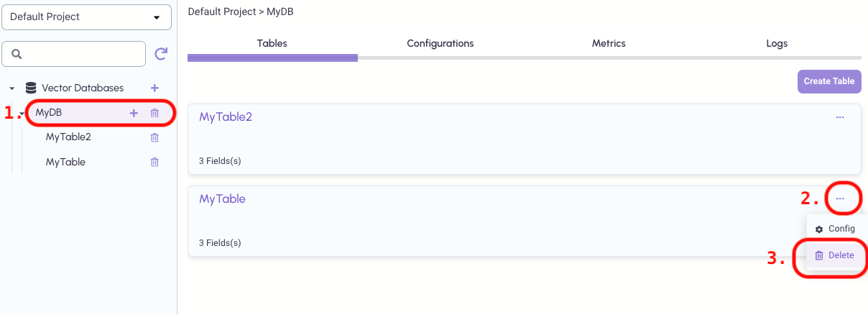Choose Config from the context menu
Image resolution: width=868 pixels, height=315 pixels.
(x=835, y=229)
